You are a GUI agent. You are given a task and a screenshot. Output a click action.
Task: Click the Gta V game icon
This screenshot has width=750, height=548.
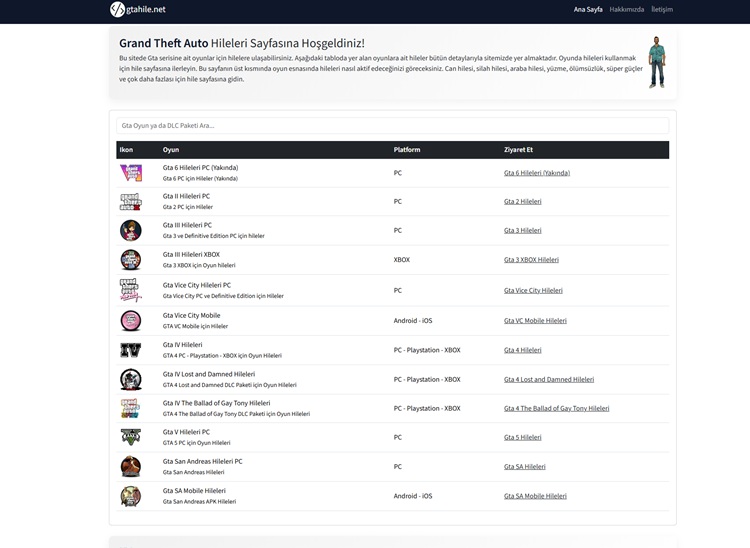point(131,437)
